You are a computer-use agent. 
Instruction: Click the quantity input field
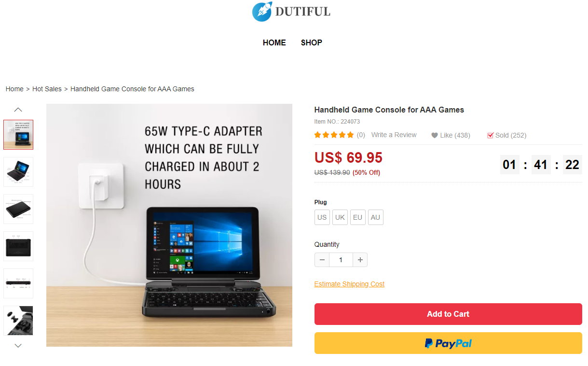click(341, 260)
